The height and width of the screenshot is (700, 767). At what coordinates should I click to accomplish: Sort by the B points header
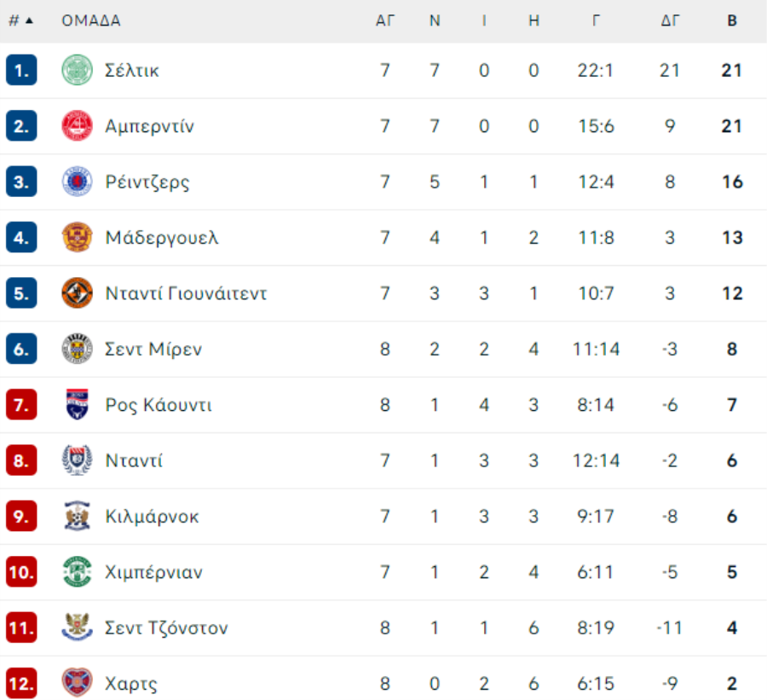click(x=732, y=20)
